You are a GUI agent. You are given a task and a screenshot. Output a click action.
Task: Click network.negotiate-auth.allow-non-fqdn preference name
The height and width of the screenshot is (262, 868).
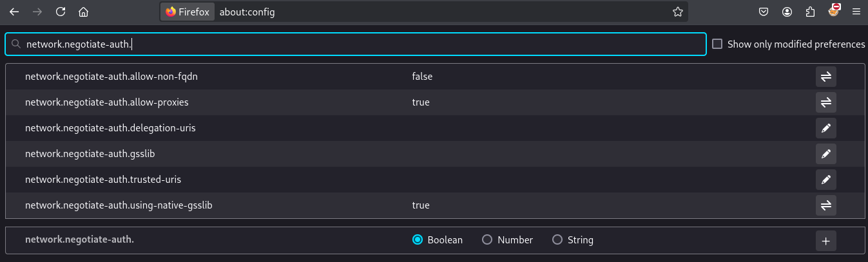[111, 77]
